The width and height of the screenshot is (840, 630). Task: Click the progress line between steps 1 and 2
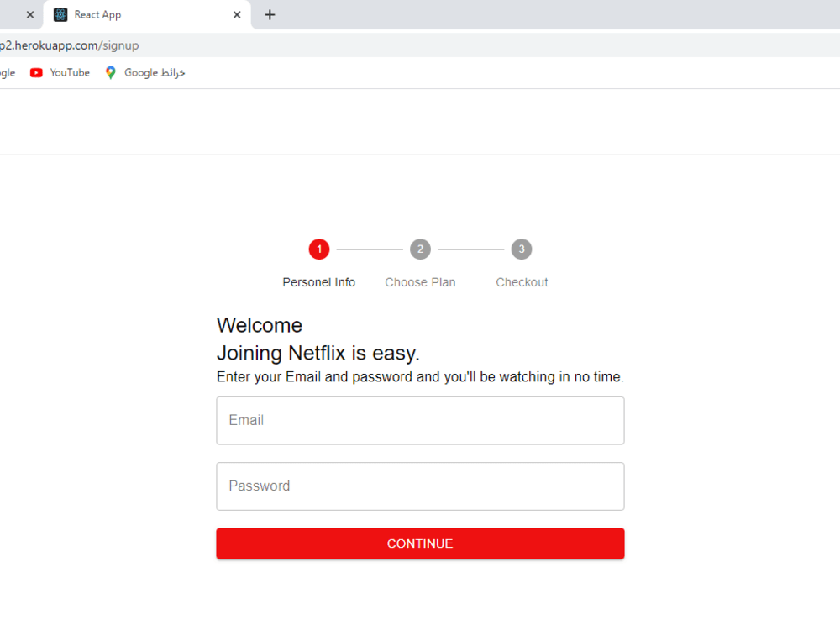click(x=370, y=249)
